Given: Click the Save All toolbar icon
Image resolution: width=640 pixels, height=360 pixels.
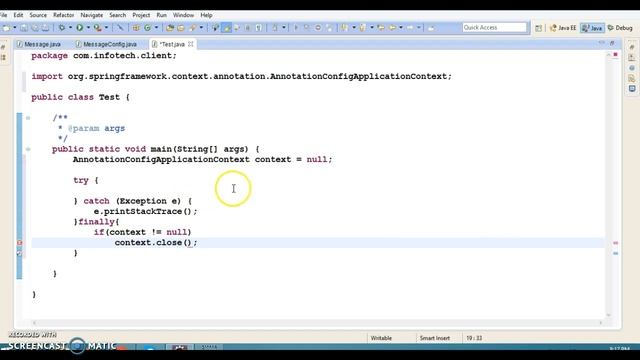Looking at the screenshot, I should 35,28.
